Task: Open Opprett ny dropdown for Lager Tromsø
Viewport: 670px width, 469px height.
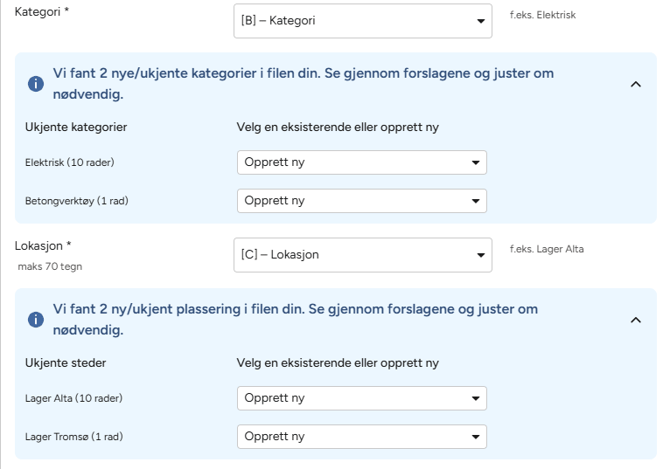Action: [362, 437]
